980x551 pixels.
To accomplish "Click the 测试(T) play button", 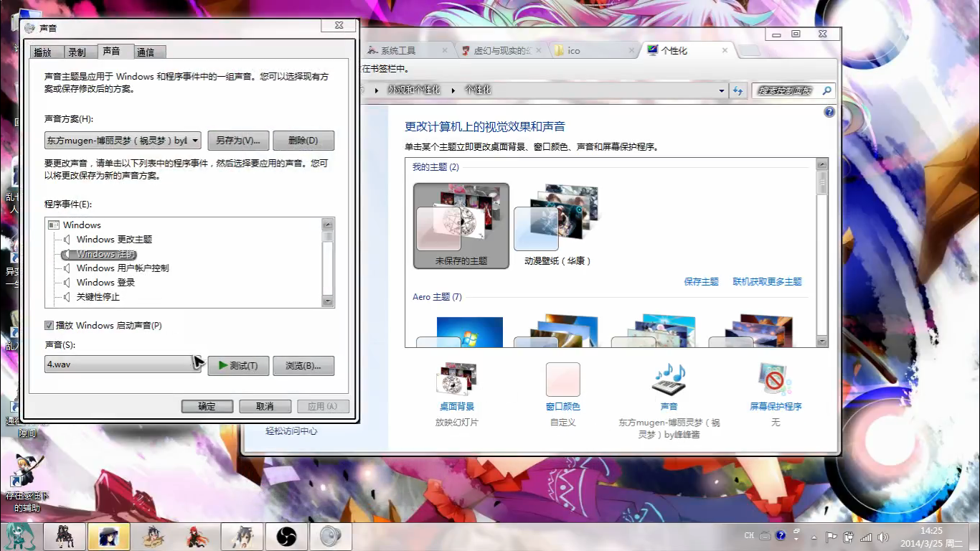I will [x=238, y=366].
